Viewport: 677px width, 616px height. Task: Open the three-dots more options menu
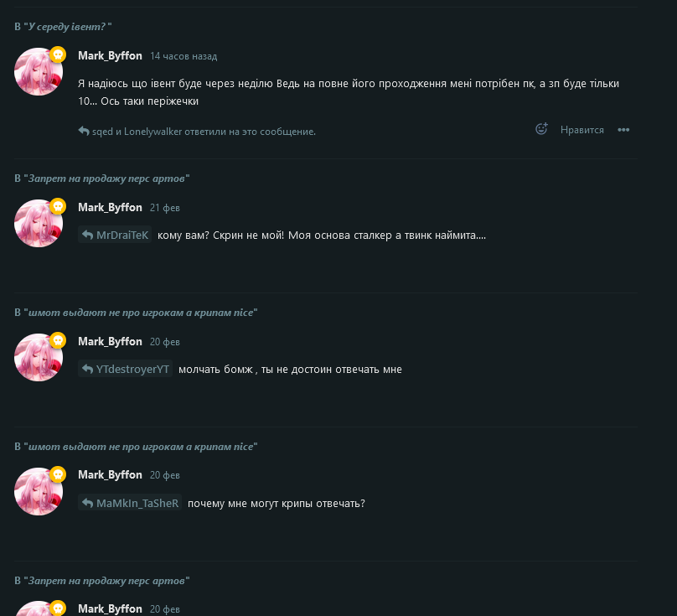pos(623,130)
